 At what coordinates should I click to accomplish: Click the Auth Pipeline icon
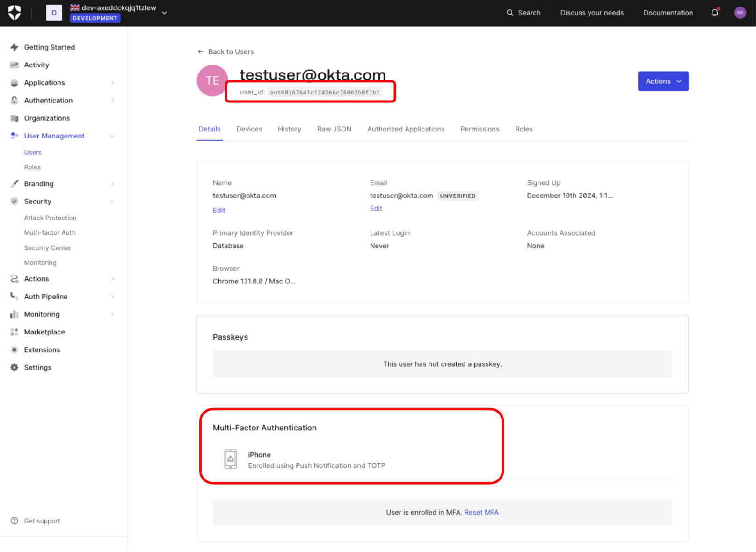pos(15,297)
